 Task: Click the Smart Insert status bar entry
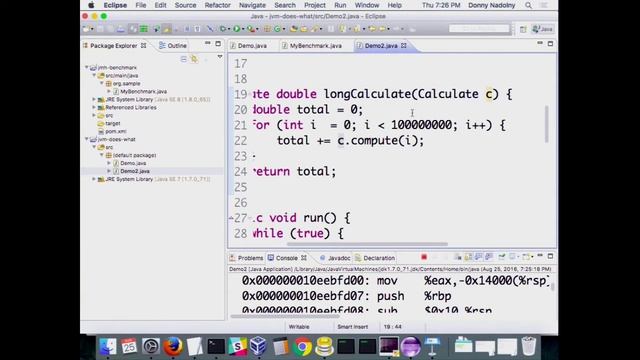click(353, 327)
